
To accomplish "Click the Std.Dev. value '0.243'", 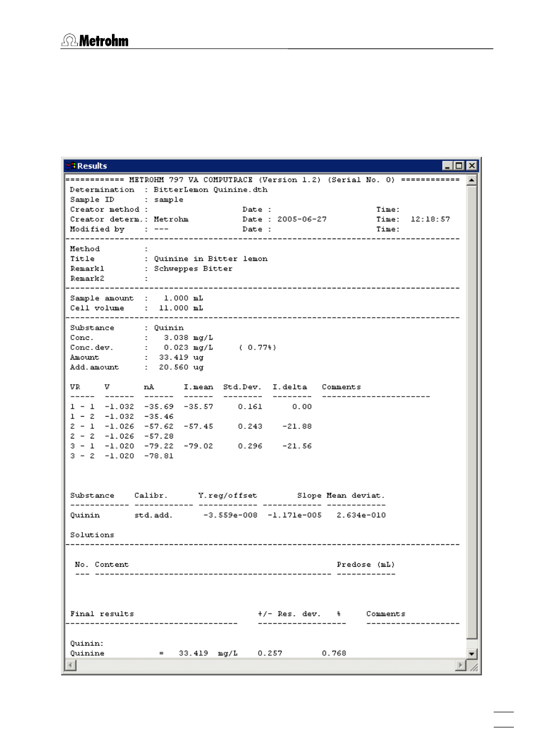I will [x=250, y=426].
